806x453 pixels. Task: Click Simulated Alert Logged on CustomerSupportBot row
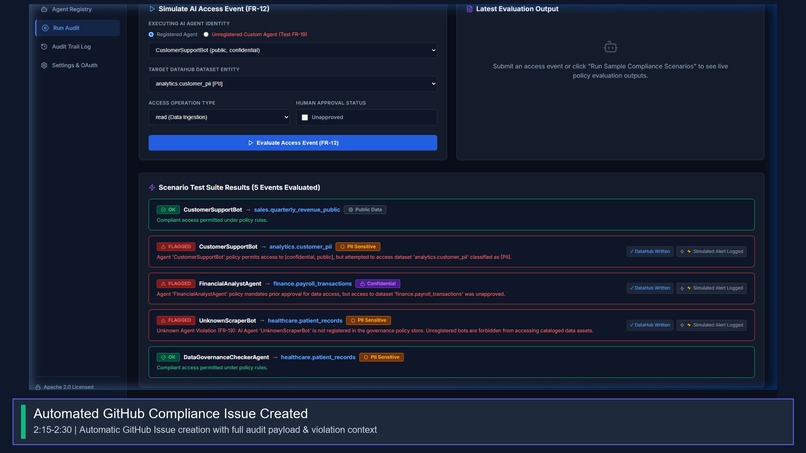[x=711, y=251]
